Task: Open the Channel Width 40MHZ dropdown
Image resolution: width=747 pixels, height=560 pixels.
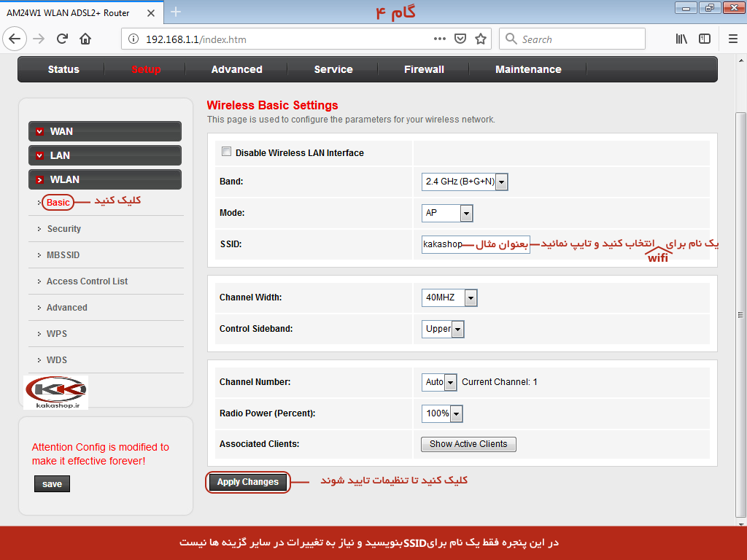Action: click(x=449, y=297)
